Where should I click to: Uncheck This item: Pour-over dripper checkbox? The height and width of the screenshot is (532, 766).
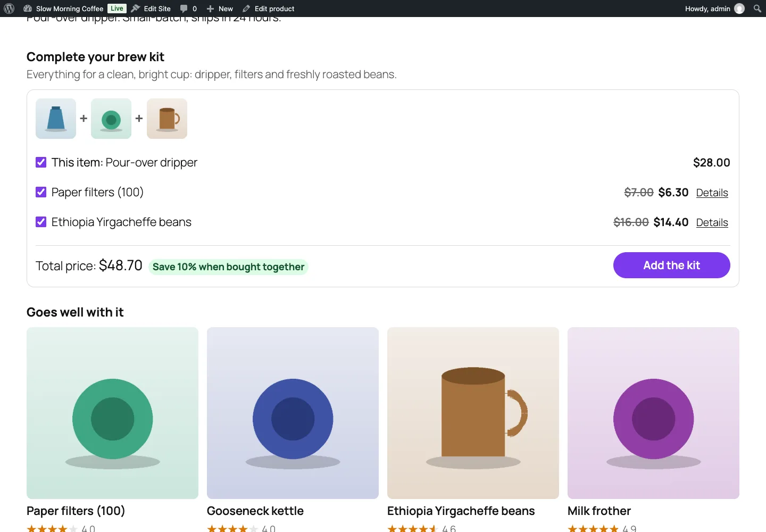tap(41, 162)
